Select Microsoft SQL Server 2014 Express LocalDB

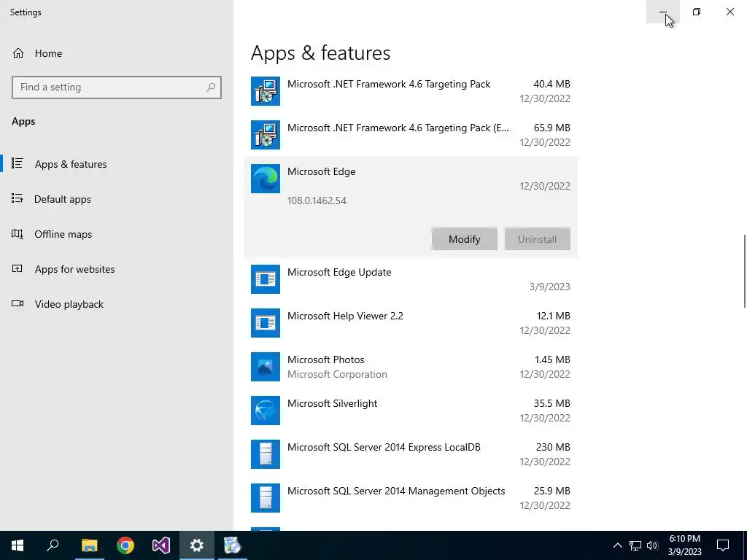(411, 454)
